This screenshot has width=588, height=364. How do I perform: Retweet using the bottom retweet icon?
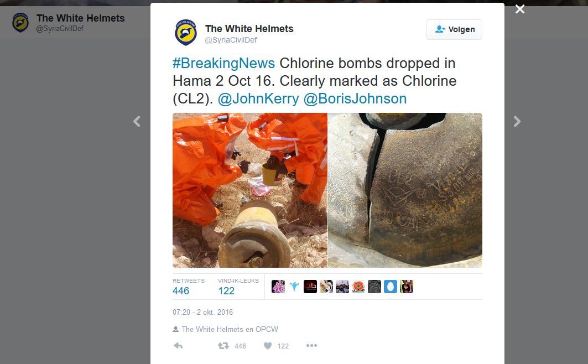pyautogui.click(x=223, y=346)
